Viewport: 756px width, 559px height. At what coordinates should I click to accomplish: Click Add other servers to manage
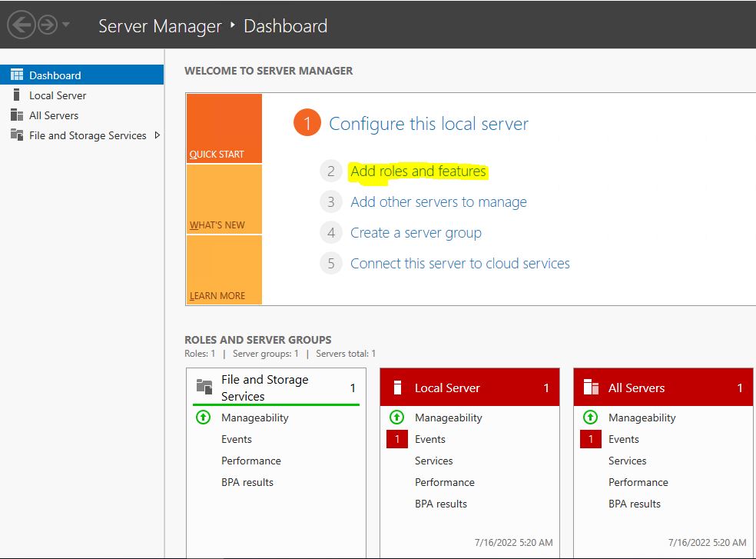point(438,201)
